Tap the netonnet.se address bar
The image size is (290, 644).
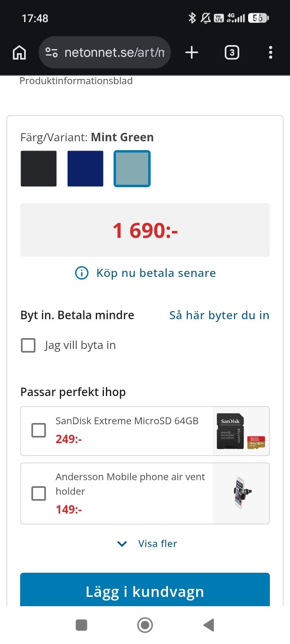[114, 53]
